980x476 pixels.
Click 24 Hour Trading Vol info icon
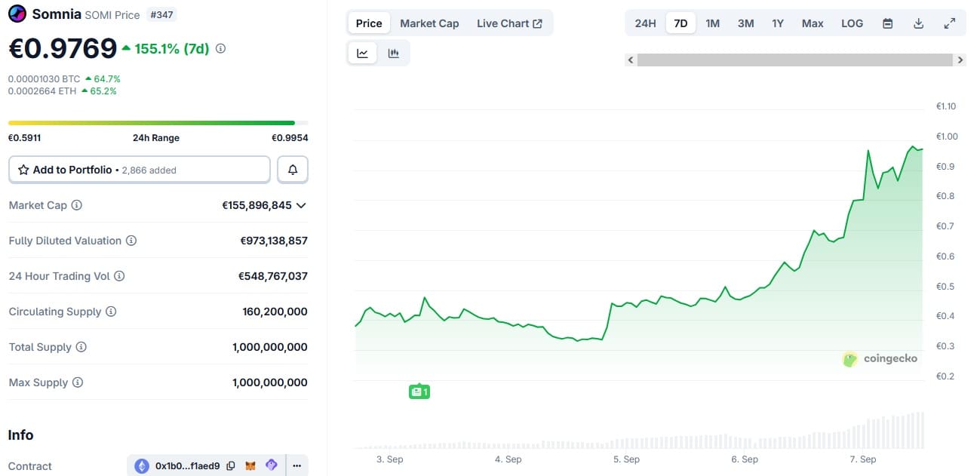pyautogui.click(x=119, y=276)
